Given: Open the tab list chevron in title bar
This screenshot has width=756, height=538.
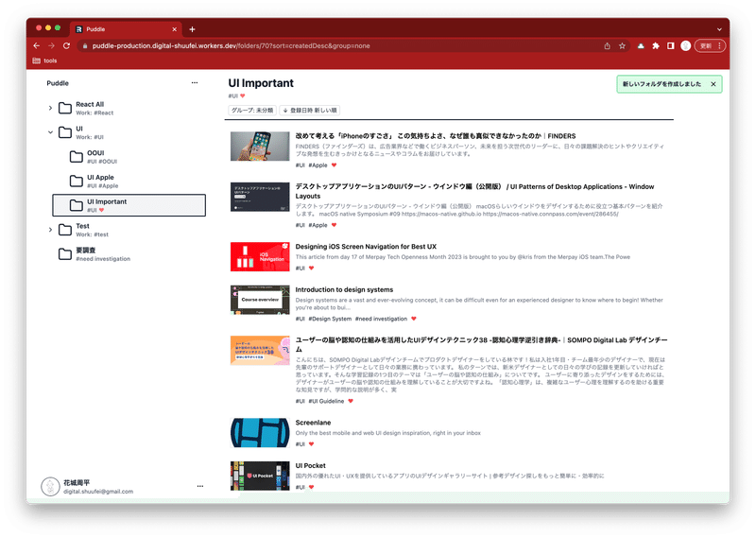Looking at the screenshot, I should point(719,29).
